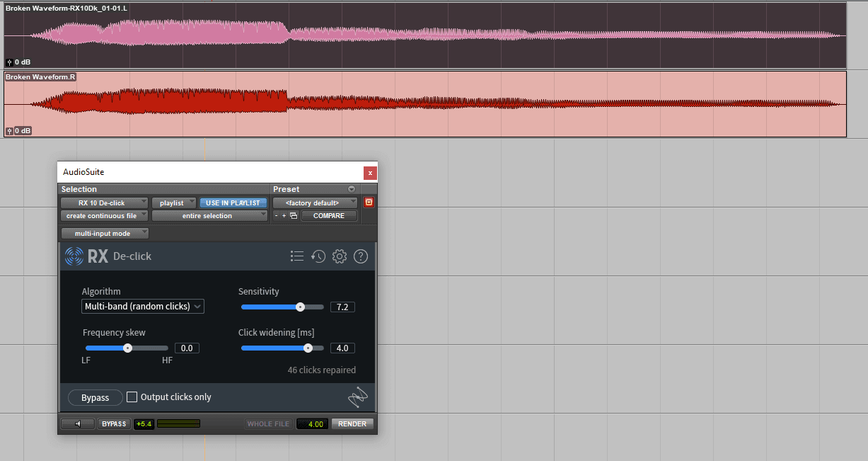Open the RX undo history icon
The image size is (868, 461).
click(x=318, y=256)
